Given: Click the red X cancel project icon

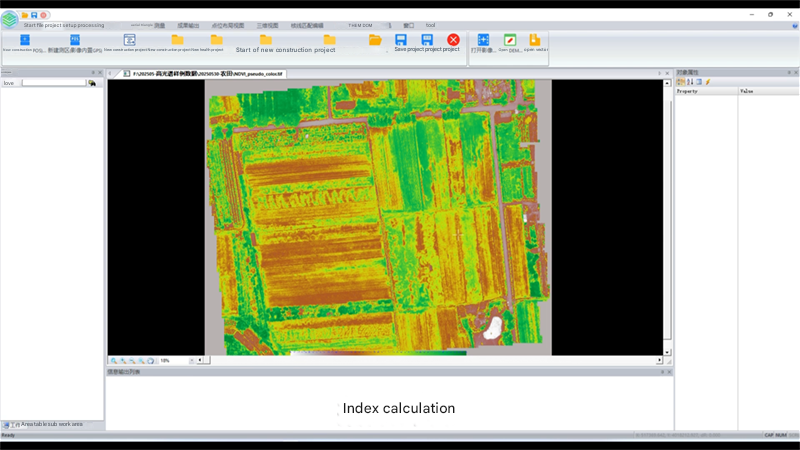Looking at the screenshot, I should (x=453, y=39).
